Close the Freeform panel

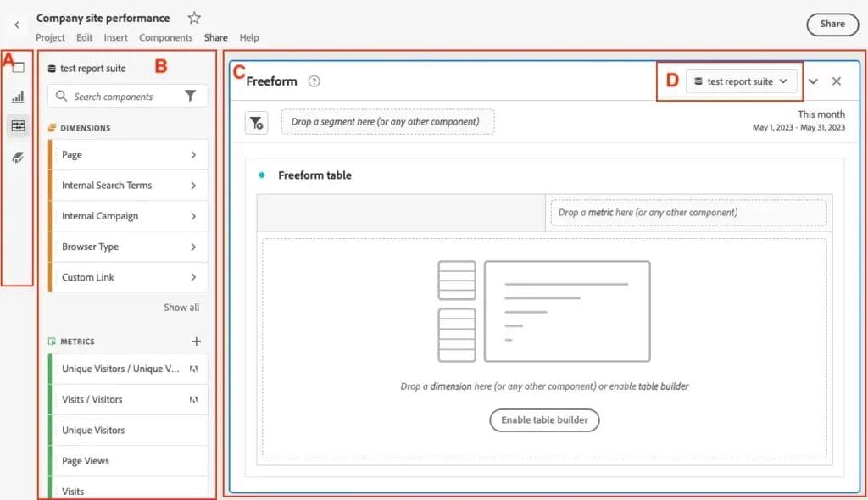coord(837,81)
